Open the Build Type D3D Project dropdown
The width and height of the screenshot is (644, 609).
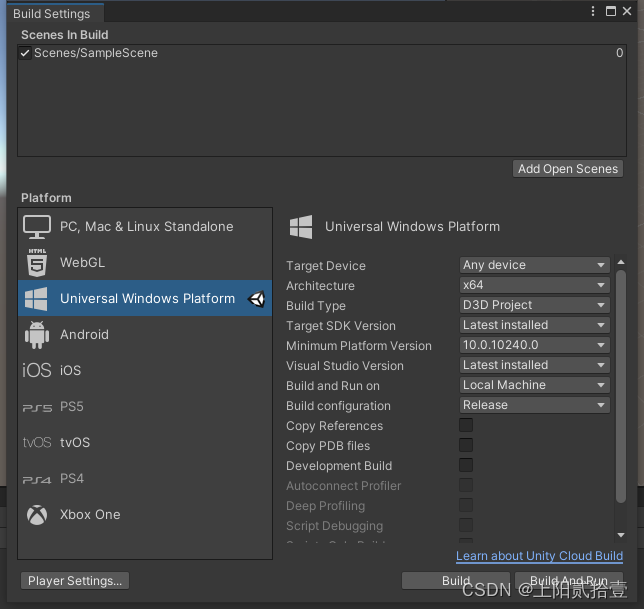[534, 305]
